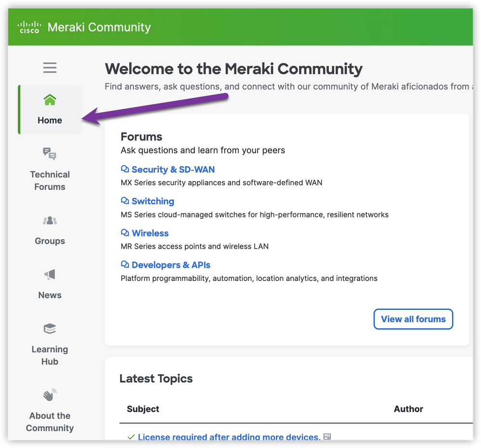The width and height of the screenshot is (481, 448).
Task: Open 'License required after adding more devices' topic
Action: click(x=229, y=437)
